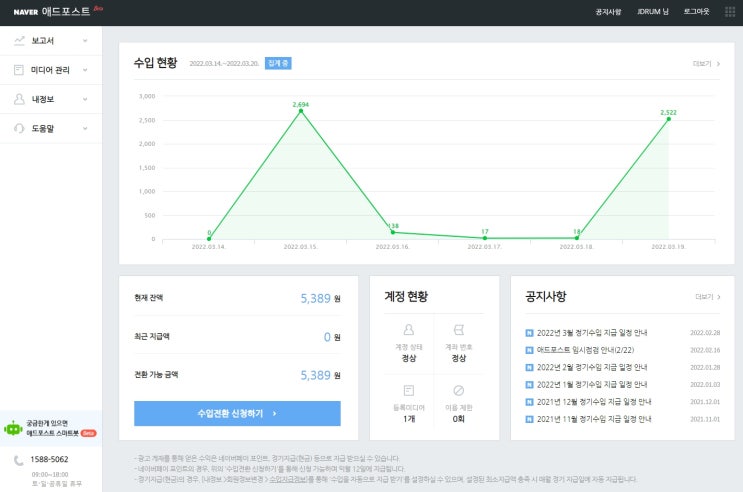Click the 전환 가능 금액 5,389 value
Screen dimensions: 743x492
point(315,375)
